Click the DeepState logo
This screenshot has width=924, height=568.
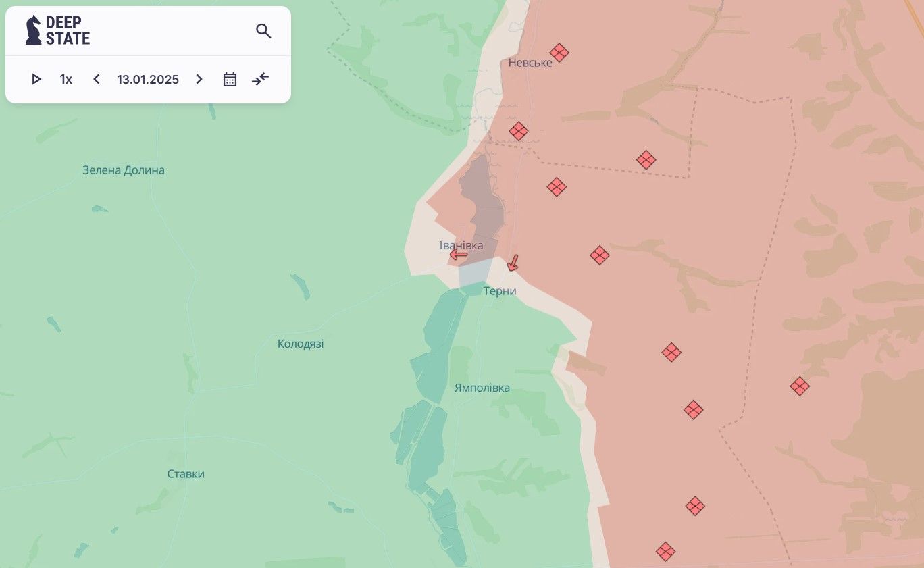coord(57,30)
